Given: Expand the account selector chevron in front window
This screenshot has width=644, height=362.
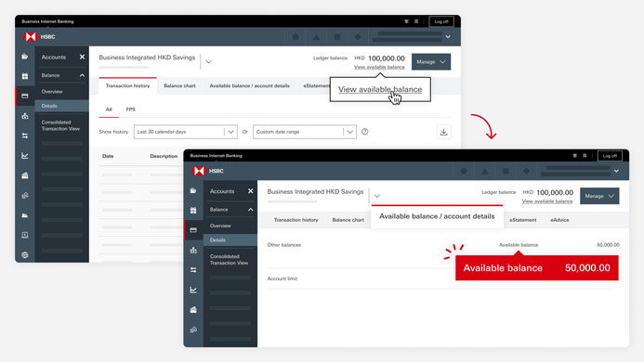Looking at the screenshot, I should click(x=377, y=196).
